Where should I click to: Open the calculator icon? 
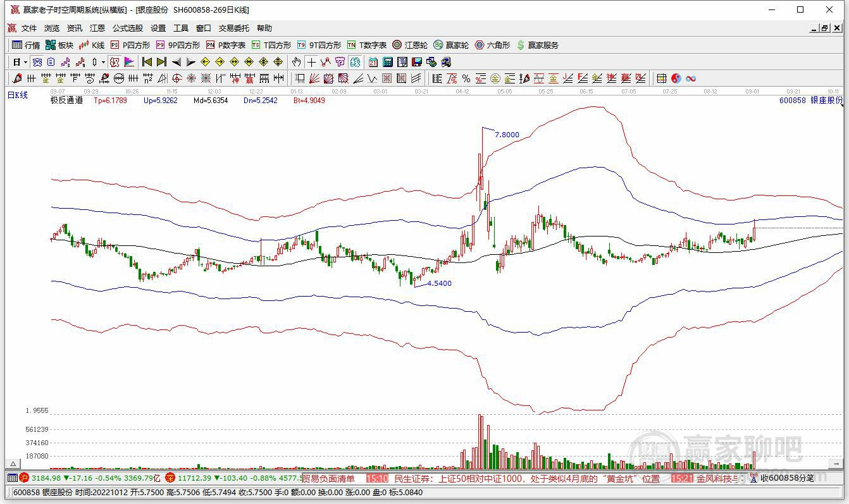pyautogui.click(x=388, y=62)
